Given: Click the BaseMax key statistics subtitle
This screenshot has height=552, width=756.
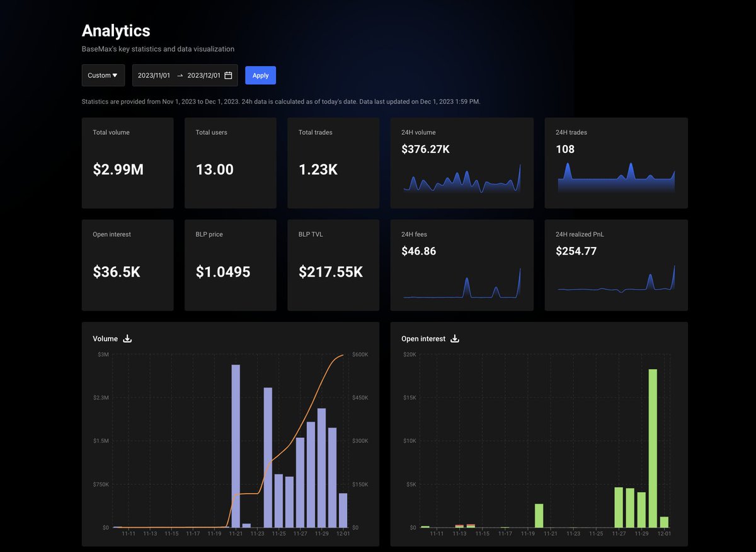Looking at the screenshot, I should (158, 49).
